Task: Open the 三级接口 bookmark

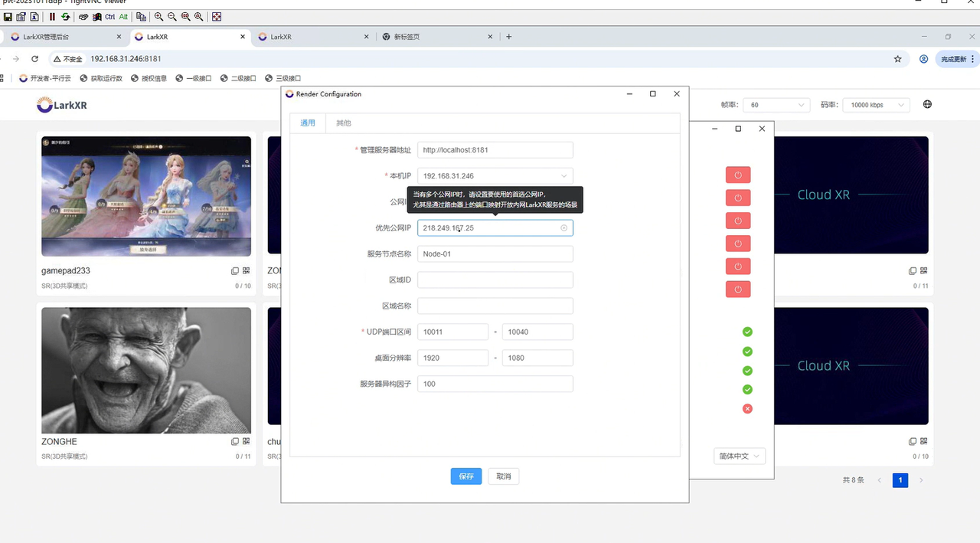Action: pyautogui.click(x=283, y=78)
